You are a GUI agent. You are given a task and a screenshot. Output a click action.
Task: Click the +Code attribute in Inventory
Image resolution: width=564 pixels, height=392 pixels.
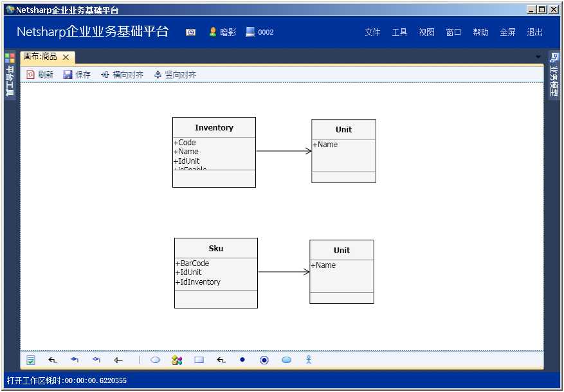[185, 142]
